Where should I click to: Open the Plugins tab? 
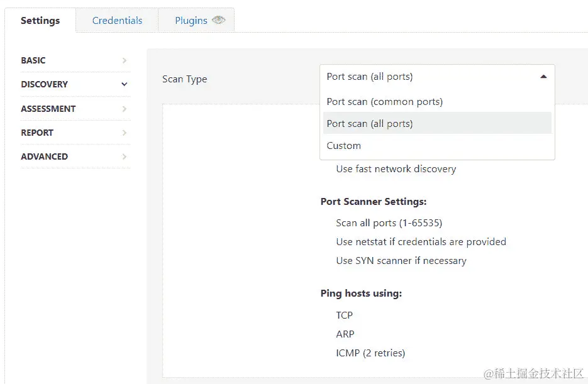[x=191, y=20]
